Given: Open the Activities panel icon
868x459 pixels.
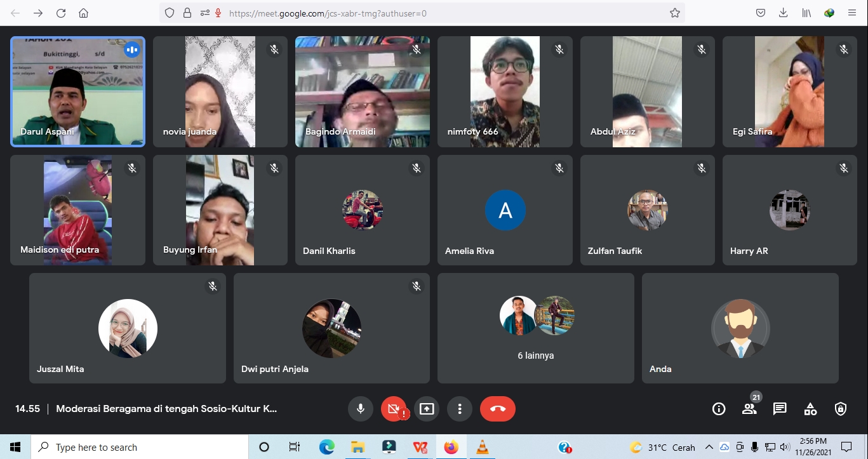Looking at the screenshot, I should pos(810,409).
